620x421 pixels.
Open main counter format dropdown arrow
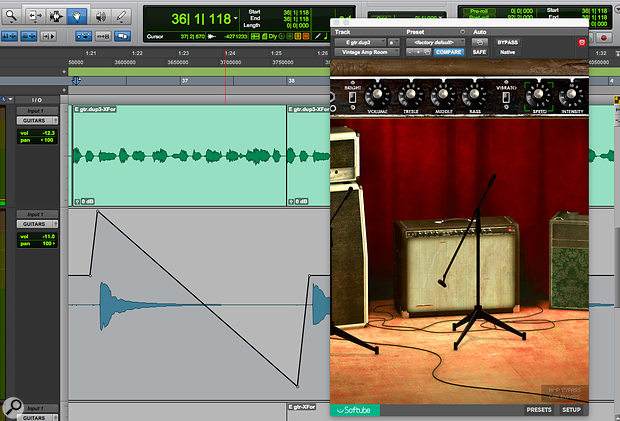236,18
